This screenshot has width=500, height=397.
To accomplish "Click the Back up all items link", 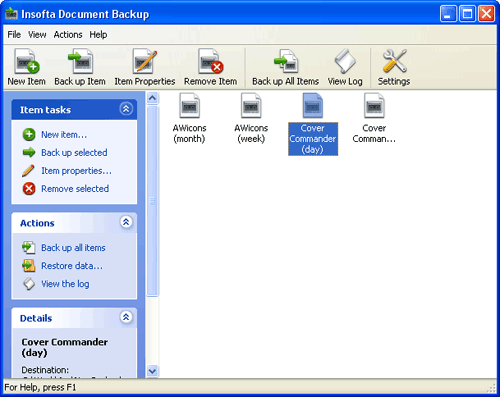I will coord(73,248).
